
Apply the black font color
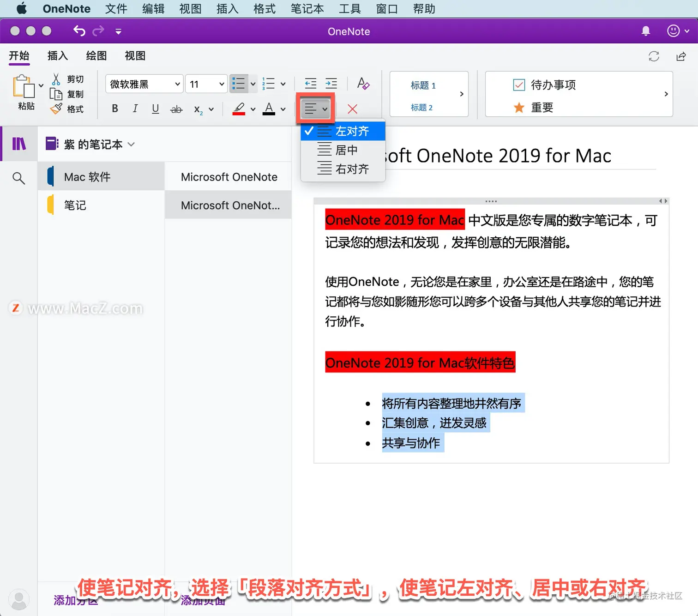tap(269, 109)
